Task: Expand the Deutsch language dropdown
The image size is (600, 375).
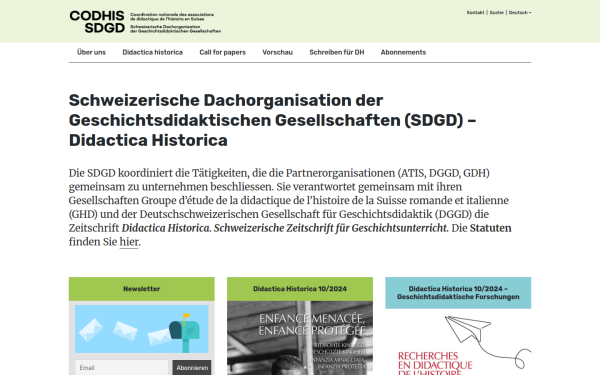Action: click(520, 13)
